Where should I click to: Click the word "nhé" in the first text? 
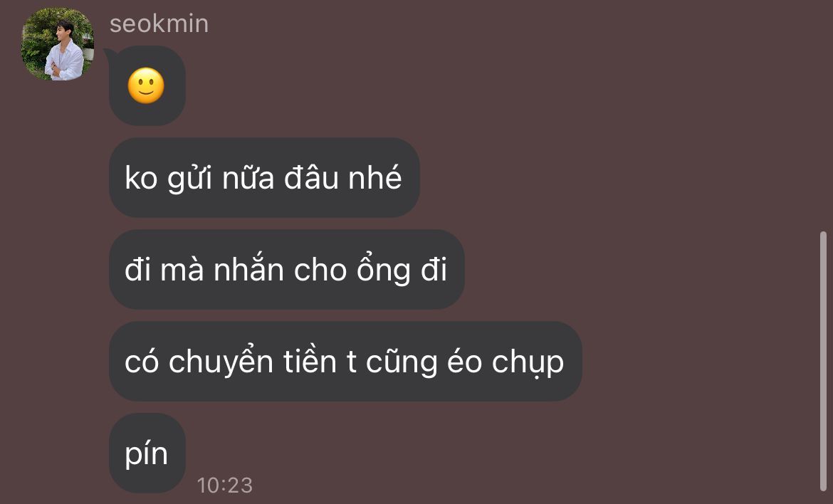pyautogui.click(x=374, y=177)
